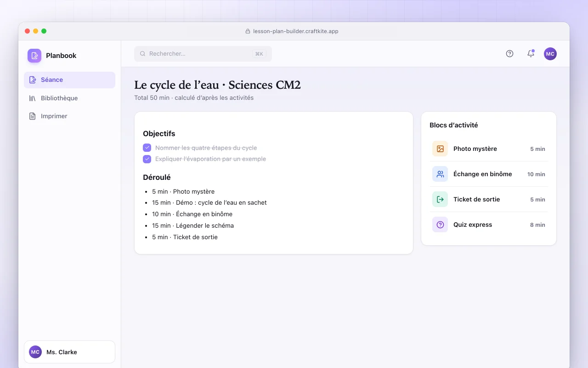588x368 pixels.
Task: Select the Photo mystère activity block
Action: (489, 149)
